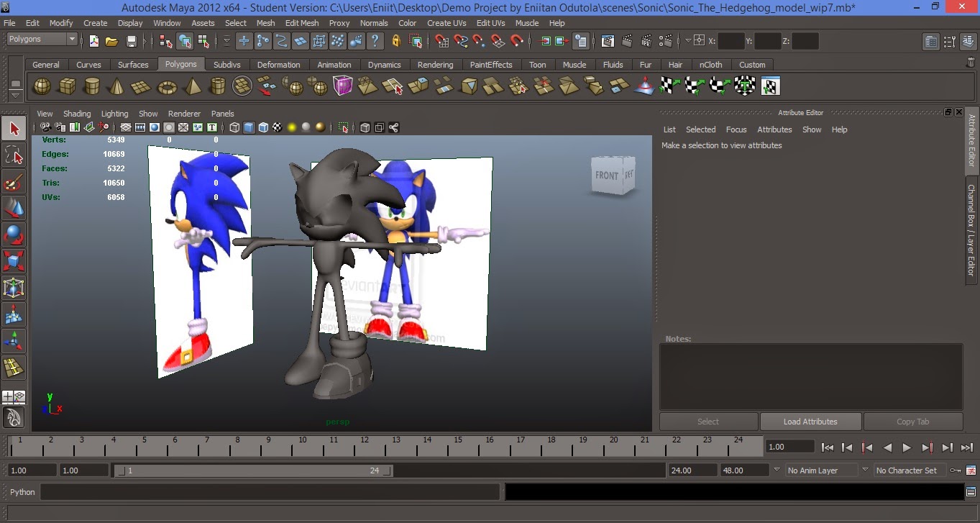Viewport: 980px width, 523px height.
Task: Click the Copy Tab button
Action: tap(913, 422)
